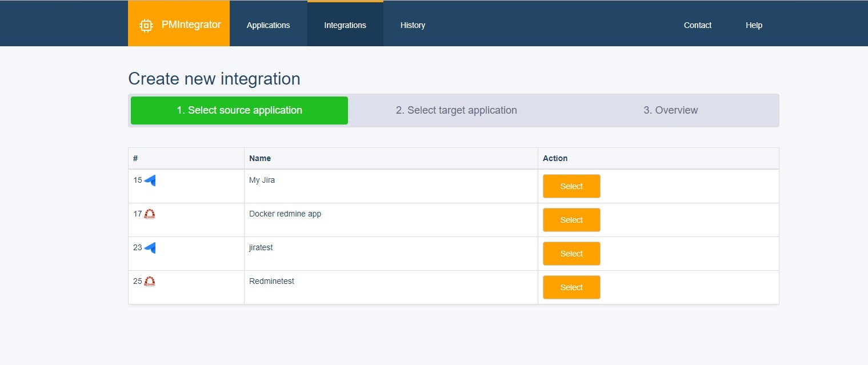This screenshot has height=365, width=868.
Task: Select Docker redmine app as source
Action: coord(571,219)
